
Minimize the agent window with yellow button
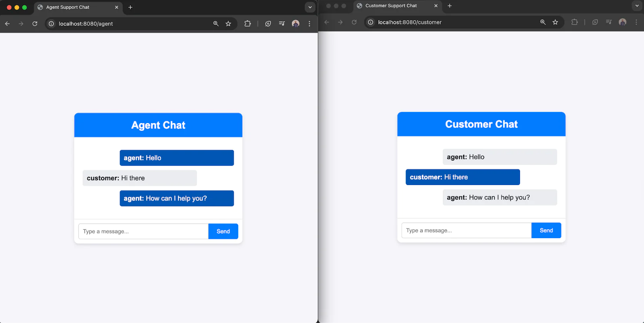click(17, 7)
